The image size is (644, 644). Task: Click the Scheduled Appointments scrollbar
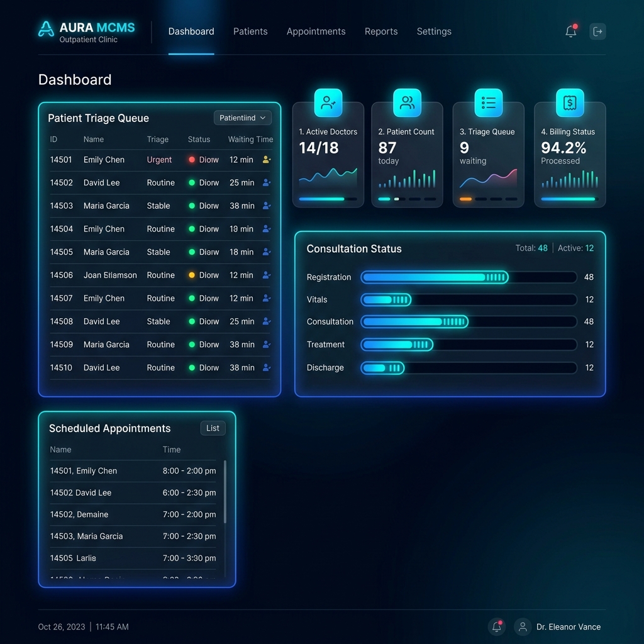coord(225,492)
